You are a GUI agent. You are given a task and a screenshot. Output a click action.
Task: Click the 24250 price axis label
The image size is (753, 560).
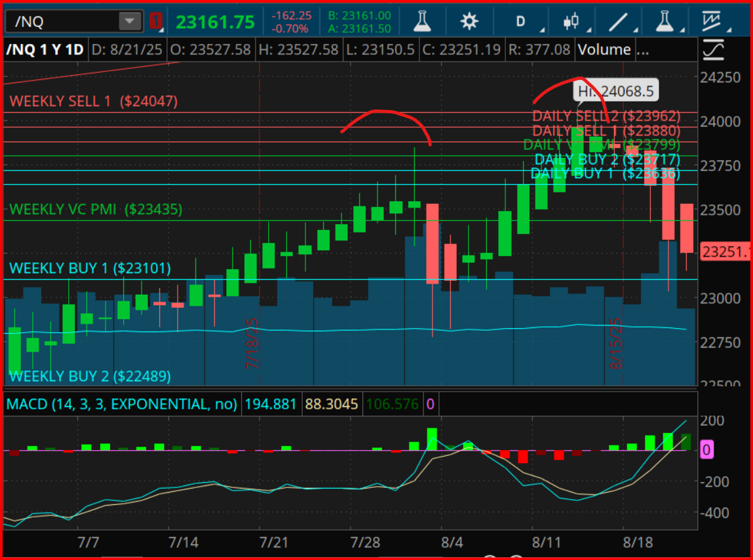click(x=720, y=77)
